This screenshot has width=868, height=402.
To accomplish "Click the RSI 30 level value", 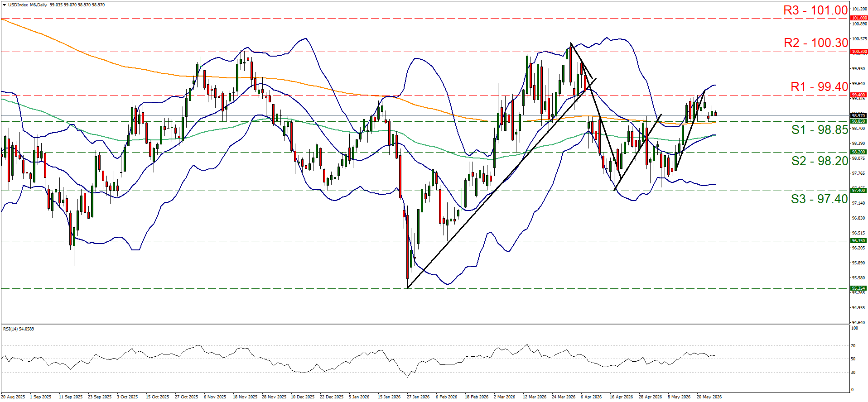I will [854, 373].
